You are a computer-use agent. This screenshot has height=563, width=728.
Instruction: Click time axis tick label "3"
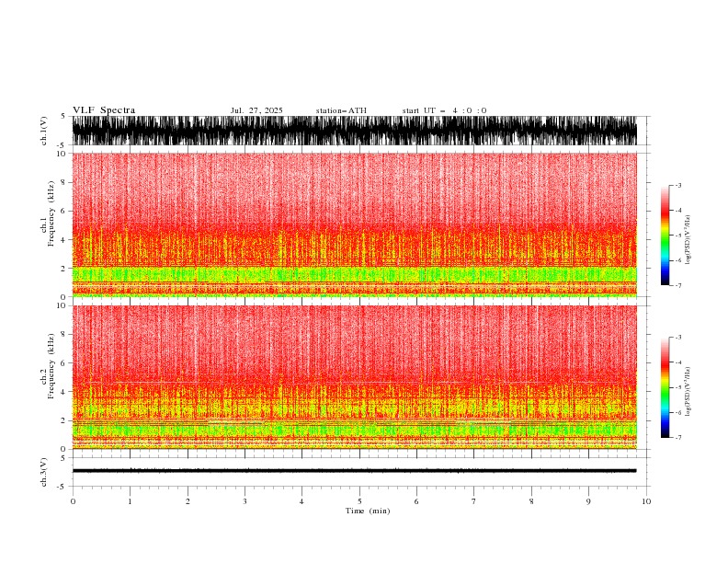[x=245, y=501]
